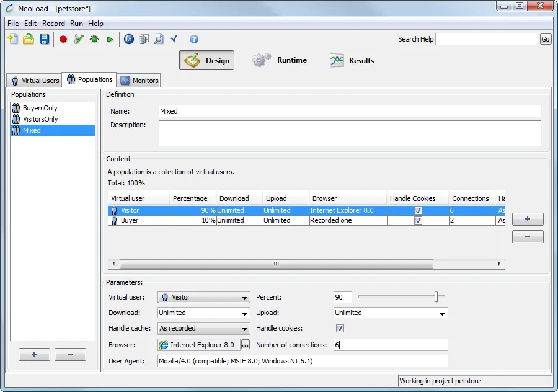
Task: Open the Help menu
Action: 95,24
